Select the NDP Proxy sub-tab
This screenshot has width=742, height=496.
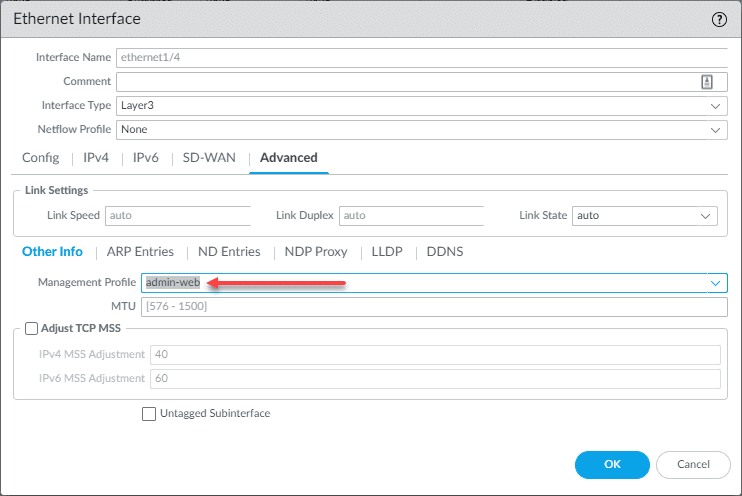point(316,252)
